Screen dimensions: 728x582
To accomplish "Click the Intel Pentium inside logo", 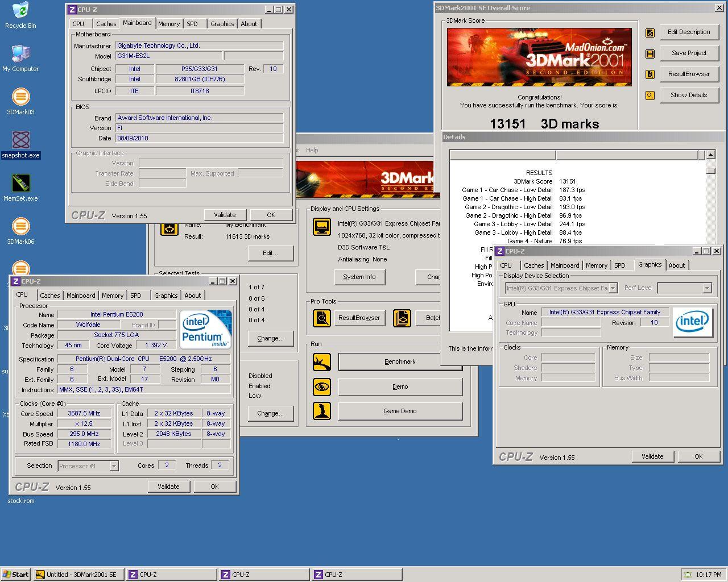I will coord(205,329).
